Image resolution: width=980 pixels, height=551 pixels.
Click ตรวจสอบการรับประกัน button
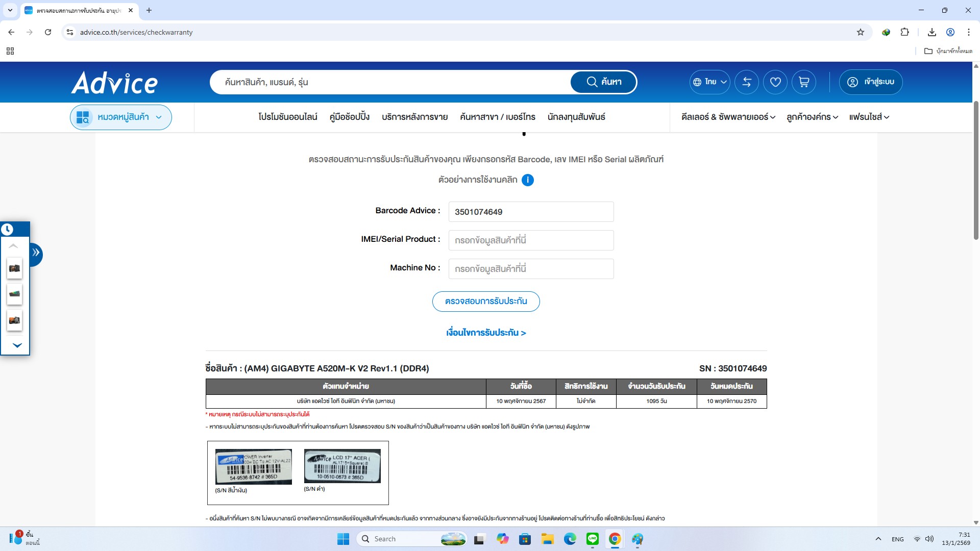(485, 302)
